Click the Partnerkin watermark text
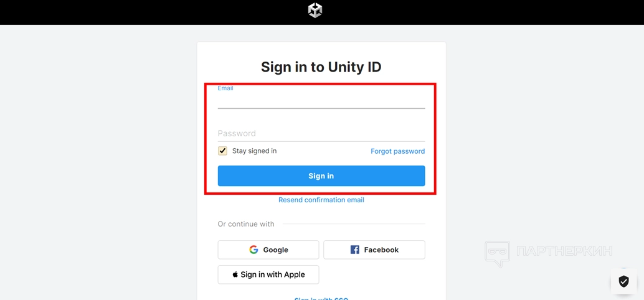This screenshot has height=300, width=644. click(x=564, y=251)
